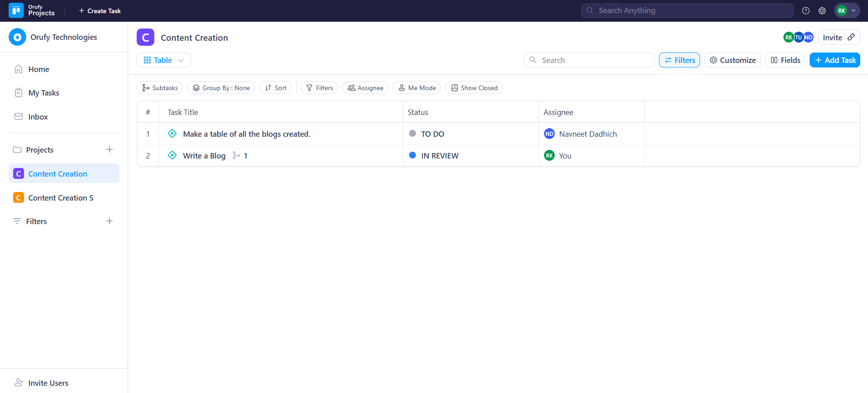The width and height of the screenshot is (868, 393).
Task: Go to My Tasks in sidebar
Action: [43, 93]
